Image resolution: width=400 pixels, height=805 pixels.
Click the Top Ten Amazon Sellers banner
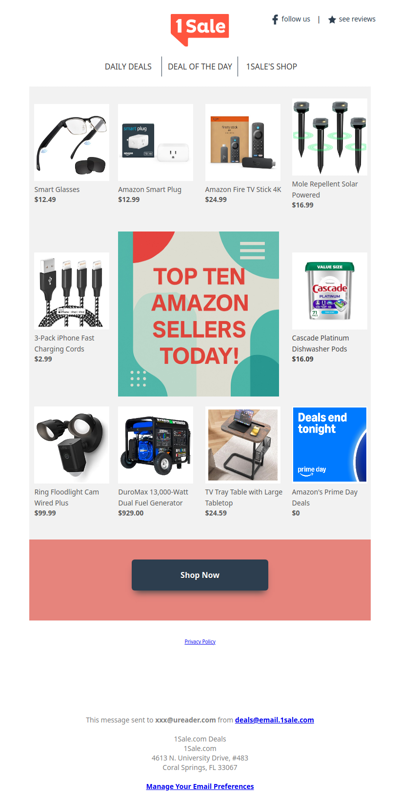pyautogui.click(x=199, y=314)
